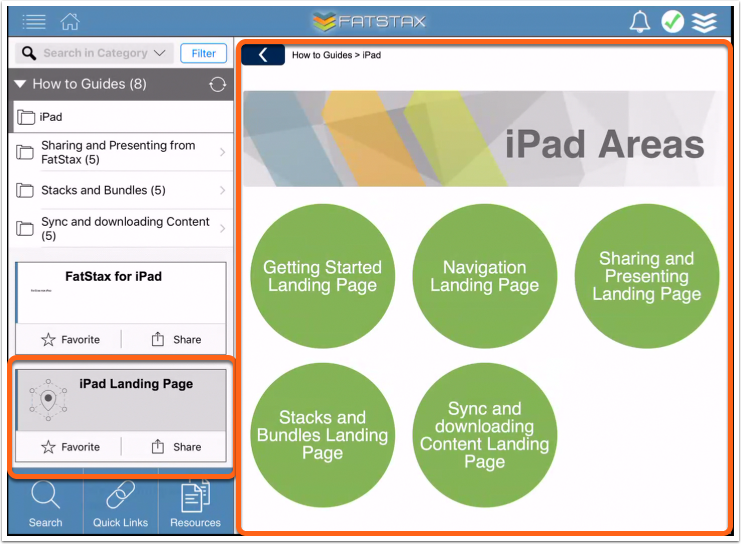
Task: Go back using the arrow button
Action: (x=263, y=55)
